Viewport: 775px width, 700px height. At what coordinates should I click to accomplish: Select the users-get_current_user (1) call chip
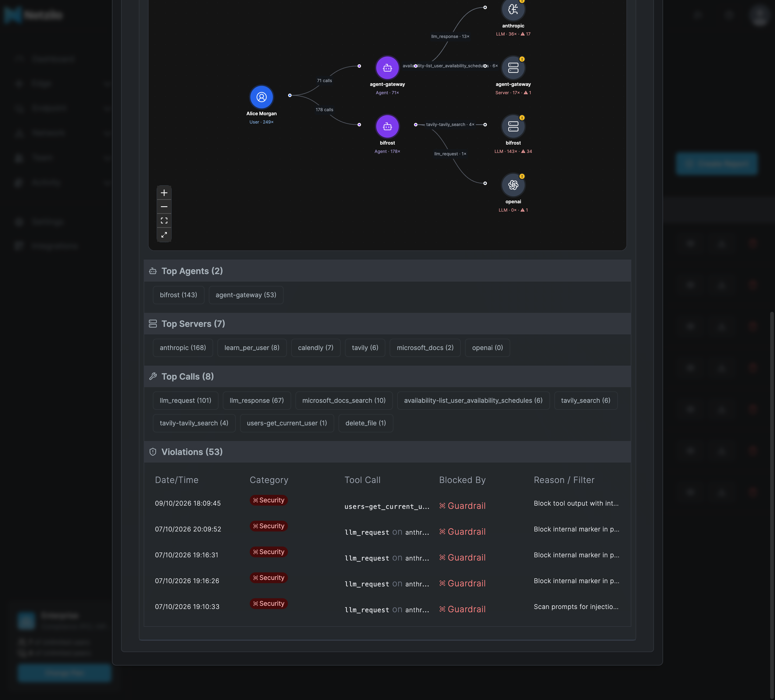[287, 423]
